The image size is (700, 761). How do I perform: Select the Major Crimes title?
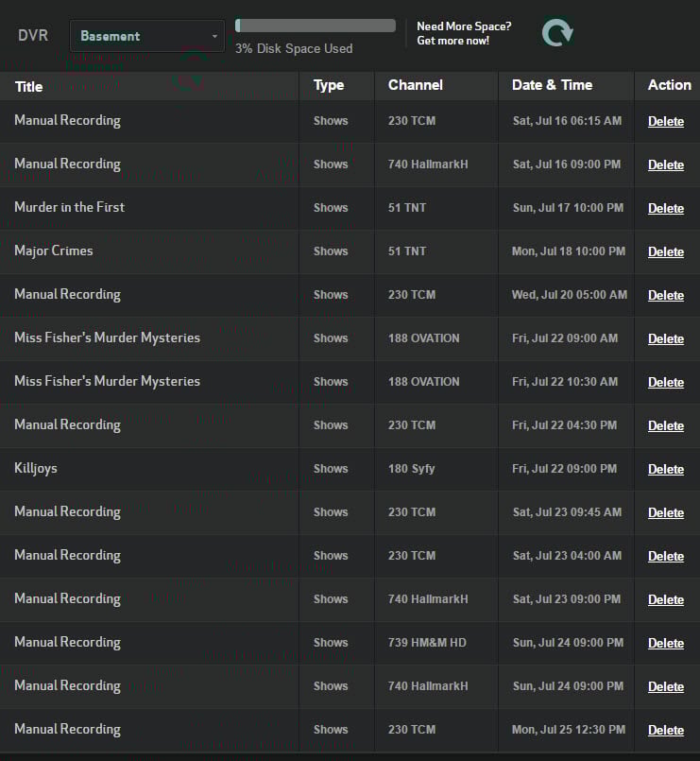pyautogui.click(x=54, y=251)
